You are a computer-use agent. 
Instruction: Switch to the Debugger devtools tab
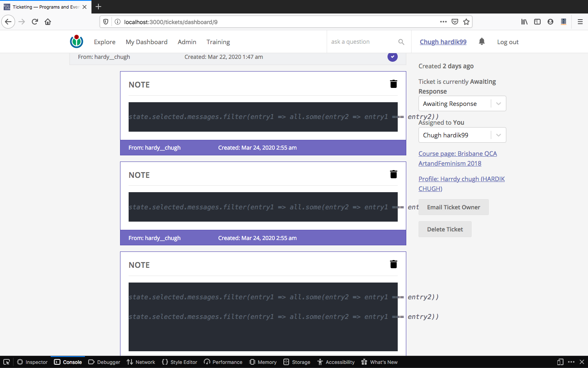pyautogui.click(x=104, y=362)
